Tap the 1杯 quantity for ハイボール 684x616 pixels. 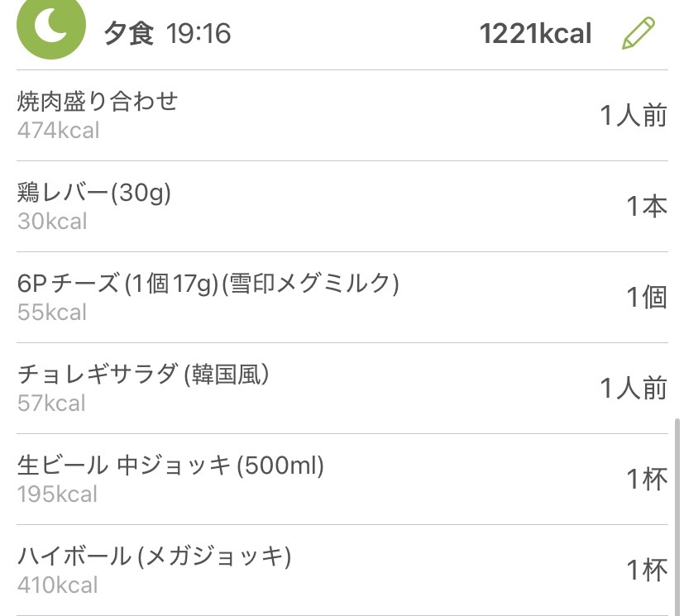click(x=646, y=571)
